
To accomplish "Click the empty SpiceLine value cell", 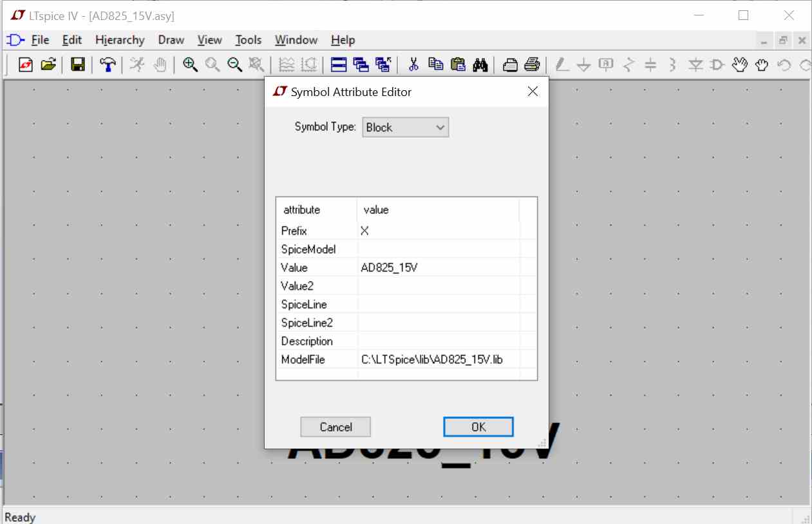I will tap(439, 304).
